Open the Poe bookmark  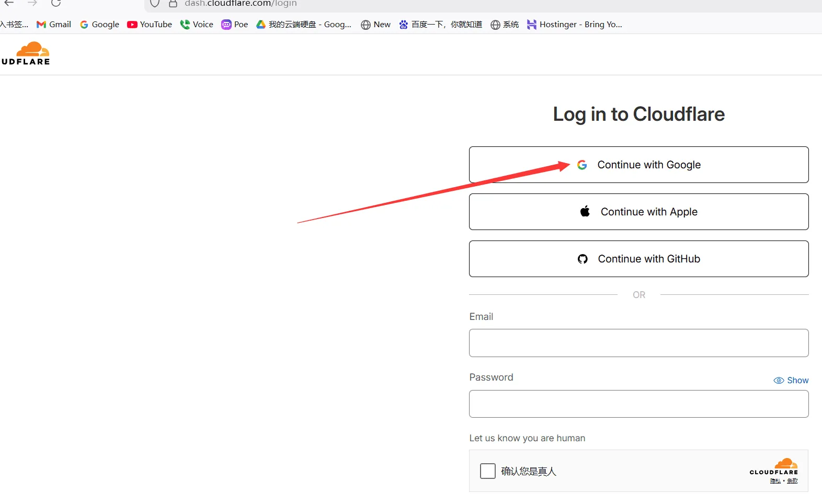[235, 25]
